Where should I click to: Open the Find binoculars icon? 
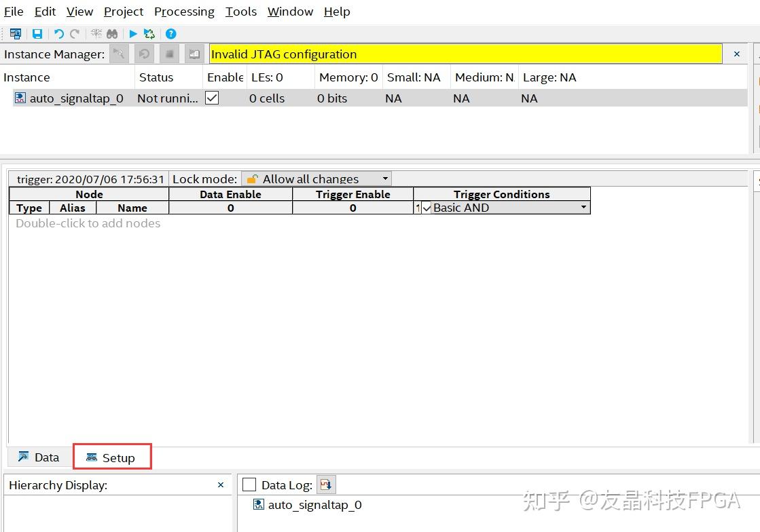(112, 34)
